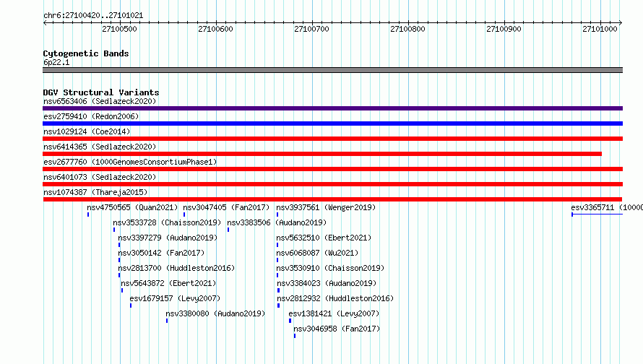Open nsv2812932 (Huddleston2016) label
This screenshot has height=364, width=643.
point(335,298)
